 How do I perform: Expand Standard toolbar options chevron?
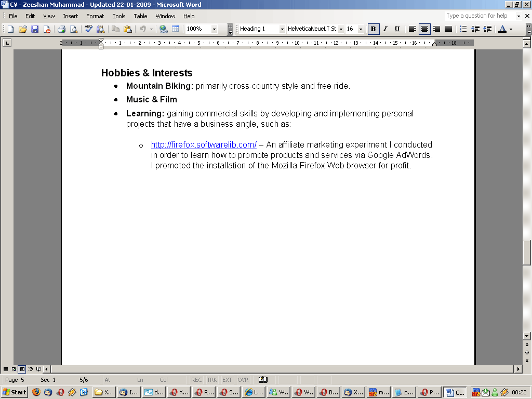pyautogui.click(x=230, y=29)
